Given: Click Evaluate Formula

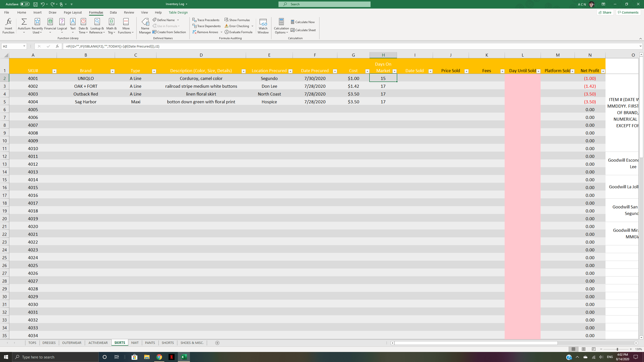Looking at the screenshot, I should click(238, 32).
